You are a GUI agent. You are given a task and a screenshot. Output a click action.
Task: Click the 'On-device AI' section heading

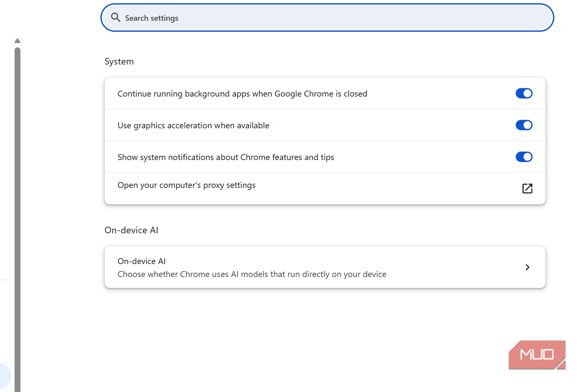click(x=131, y=230)
